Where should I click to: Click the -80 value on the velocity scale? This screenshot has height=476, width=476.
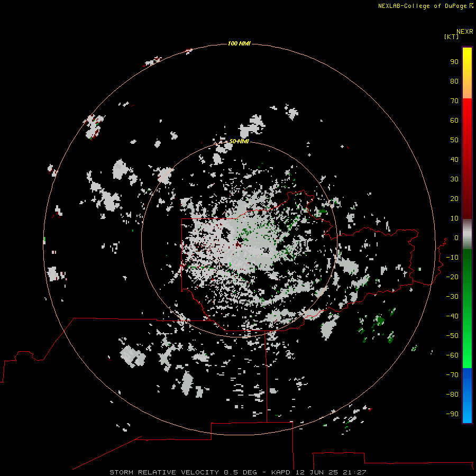pos(452,395)
